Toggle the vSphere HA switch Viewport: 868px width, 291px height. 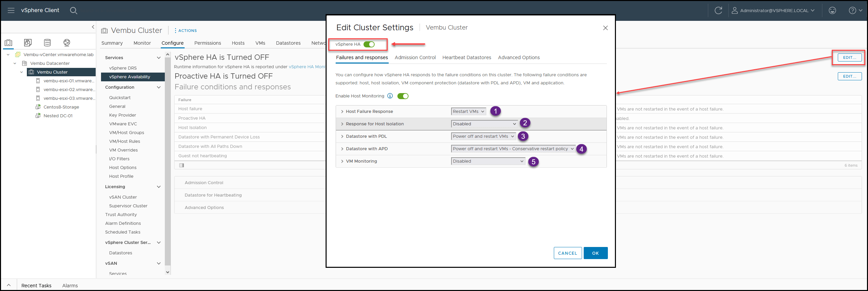(369, 44)
